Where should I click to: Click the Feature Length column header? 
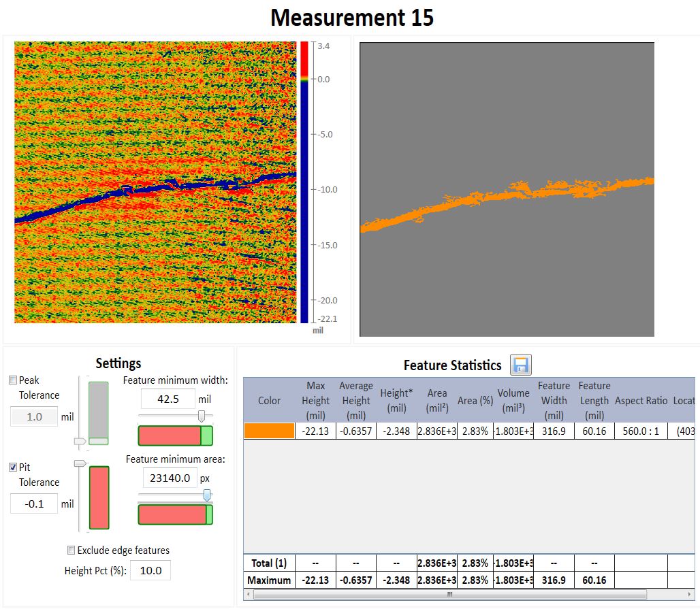594,400
